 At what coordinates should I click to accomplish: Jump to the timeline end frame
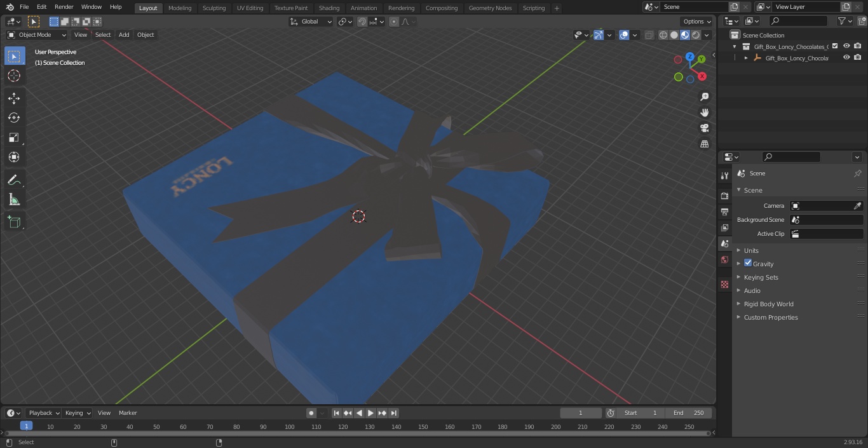(x=394, y=413)
